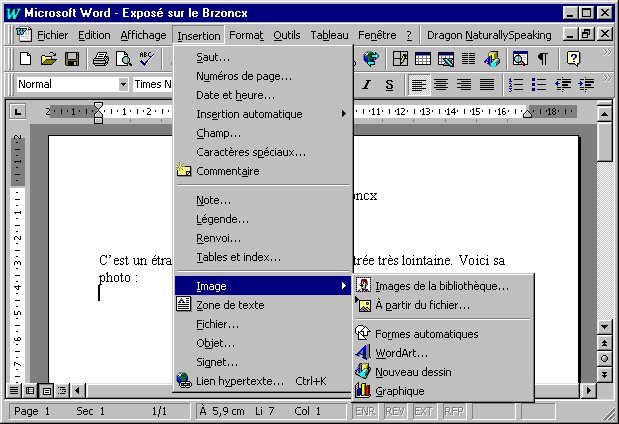Choose À partir du fichier
Screen dimensions: 619x424
[x=443, y=305]
